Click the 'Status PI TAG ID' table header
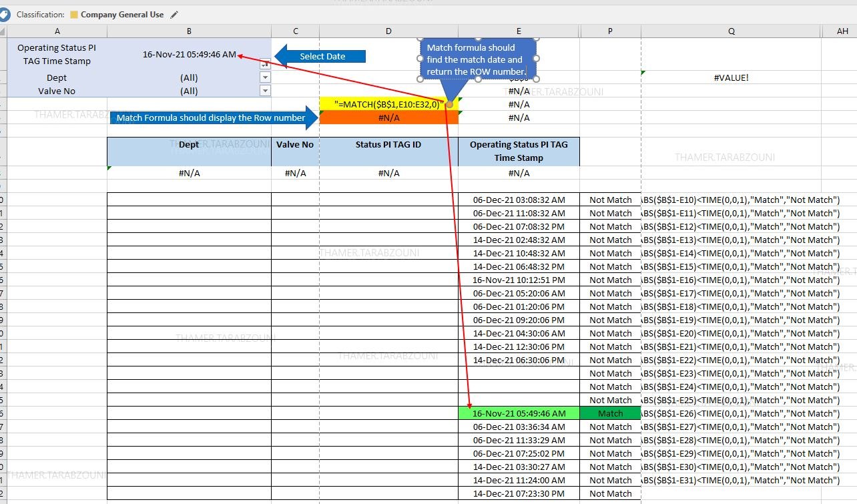 pyautogui.click(x=389, y=152)
